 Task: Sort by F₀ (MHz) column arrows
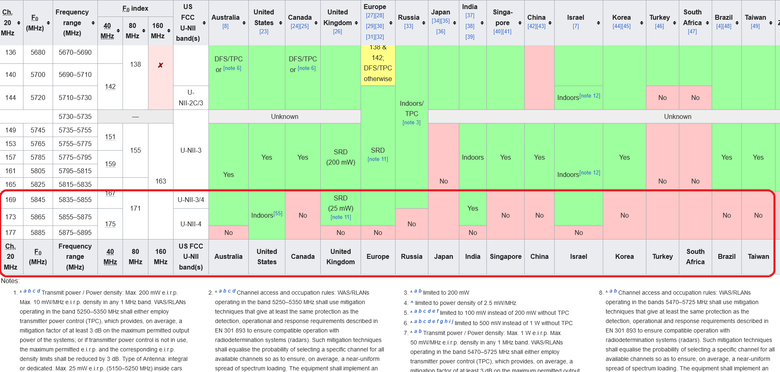point(48,23)
